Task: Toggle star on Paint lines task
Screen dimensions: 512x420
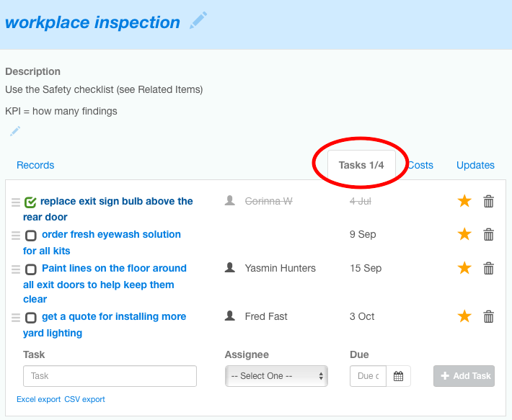Action: click(464, 268)
